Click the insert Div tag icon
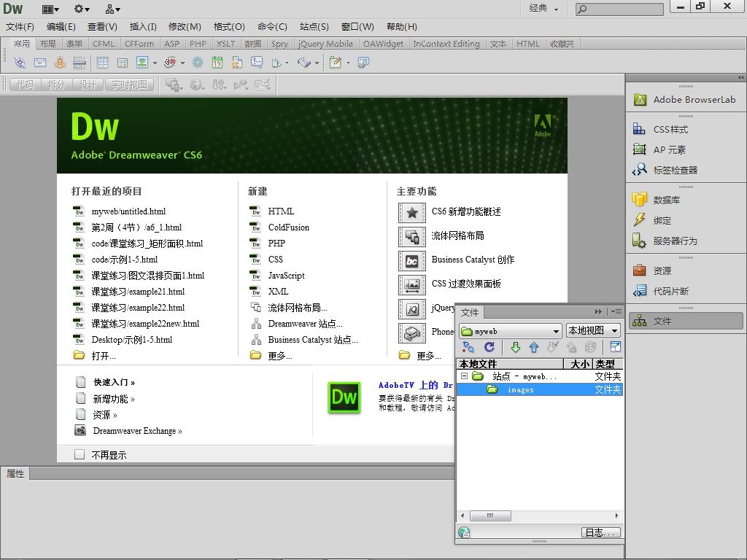 [x=123, y=63]
